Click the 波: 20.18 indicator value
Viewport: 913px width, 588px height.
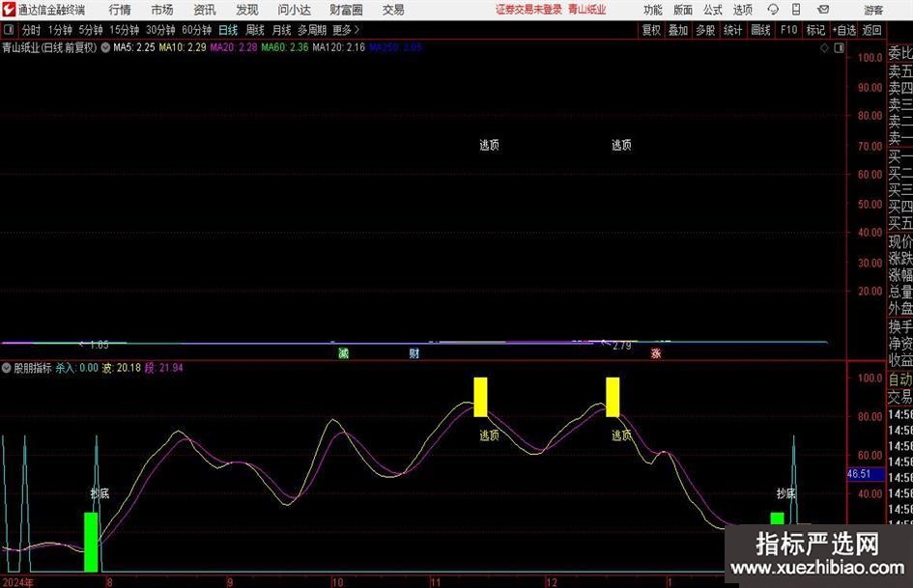pyautogui.click(x=122, y=368)
